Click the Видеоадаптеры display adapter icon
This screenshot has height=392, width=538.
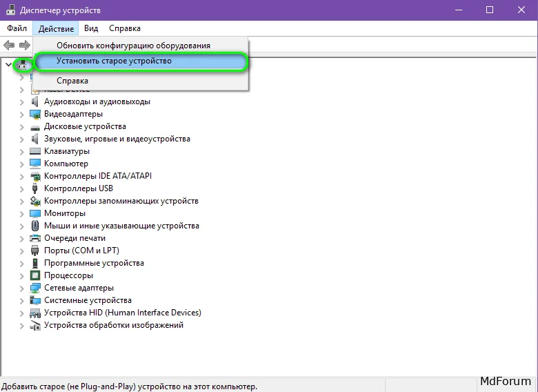point(35,114)
